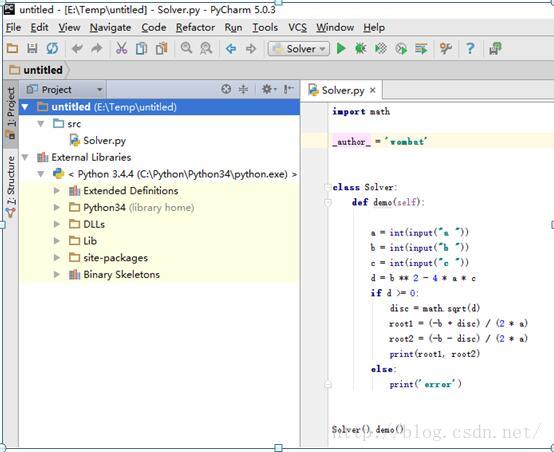Image resolution: width=554 pixels, height=452 pixels.
Task: Expand the Binary Skeletons node
Action: pyautogui.click(x=57, y=275)
